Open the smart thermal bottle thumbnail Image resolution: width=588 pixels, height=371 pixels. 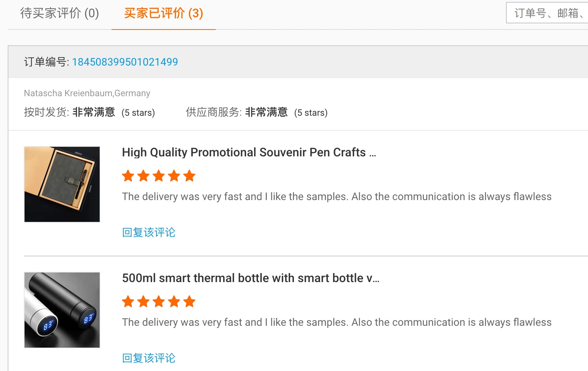(x=62, y=310)
